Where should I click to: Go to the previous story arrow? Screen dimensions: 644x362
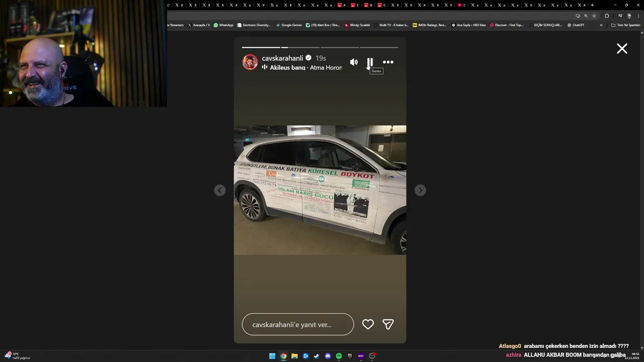click(220, 190)
